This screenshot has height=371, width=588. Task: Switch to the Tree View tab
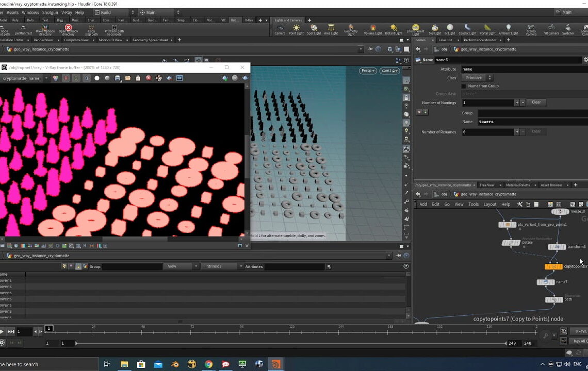click(487, 185)
